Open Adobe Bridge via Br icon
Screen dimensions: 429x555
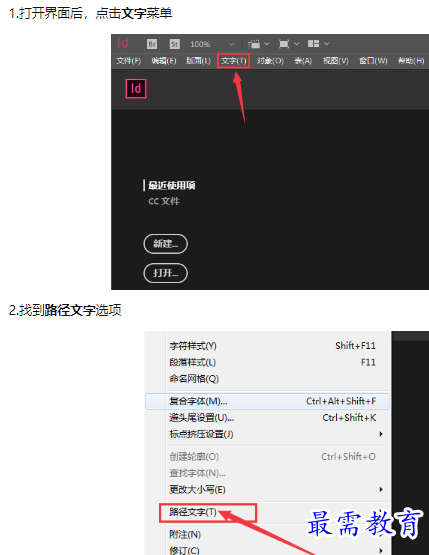click(x=152, y=44)
